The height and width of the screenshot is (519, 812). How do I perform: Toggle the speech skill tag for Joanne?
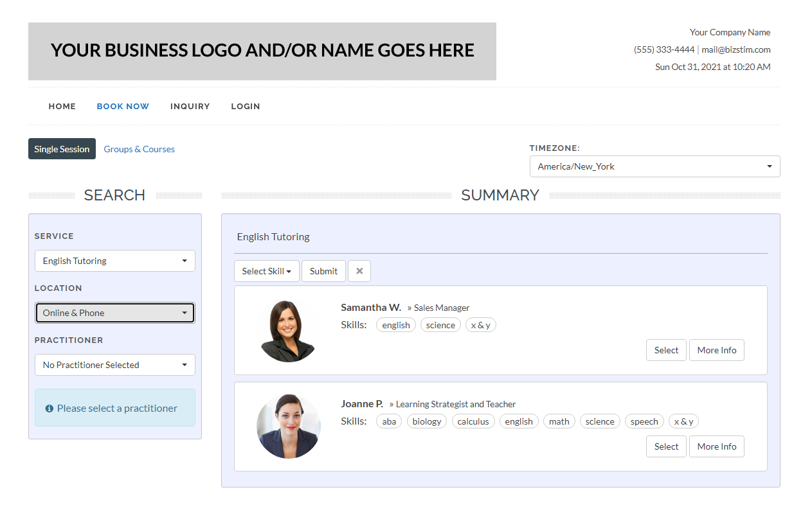point(644,421)
